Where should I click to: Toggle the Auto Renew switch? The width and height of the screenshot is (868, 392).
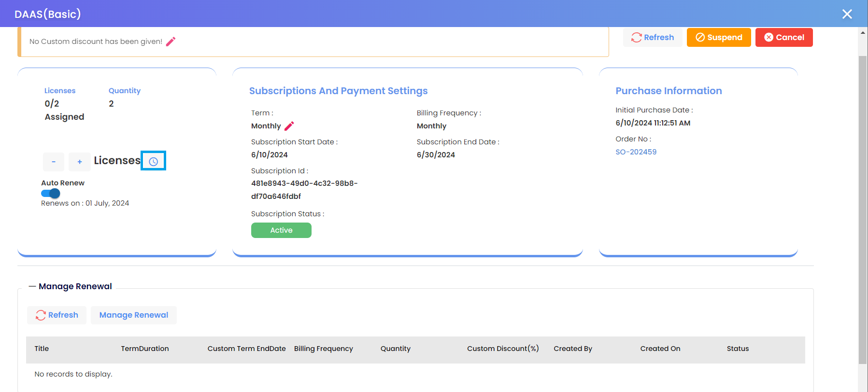coord(51,194)
